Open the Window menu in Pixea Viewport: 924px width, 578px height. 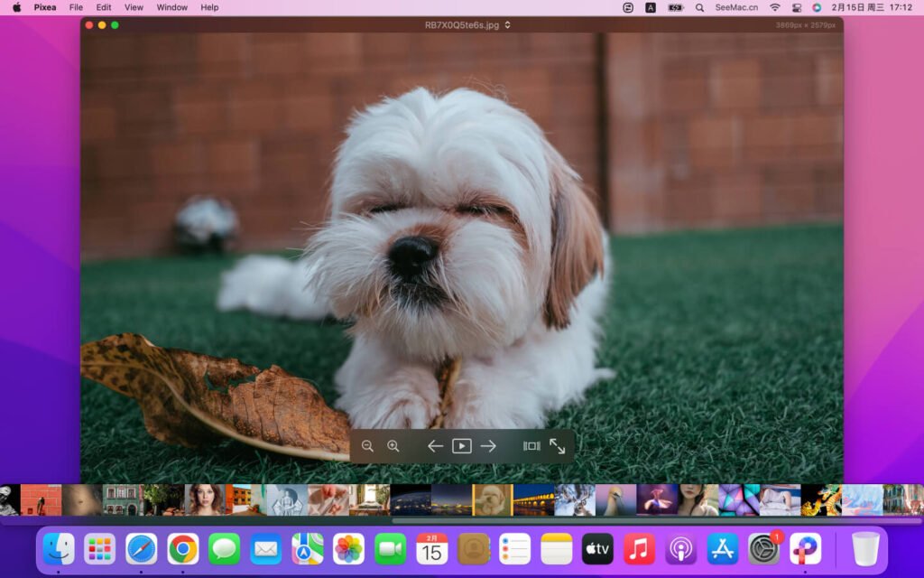click(x=171, y=7)
